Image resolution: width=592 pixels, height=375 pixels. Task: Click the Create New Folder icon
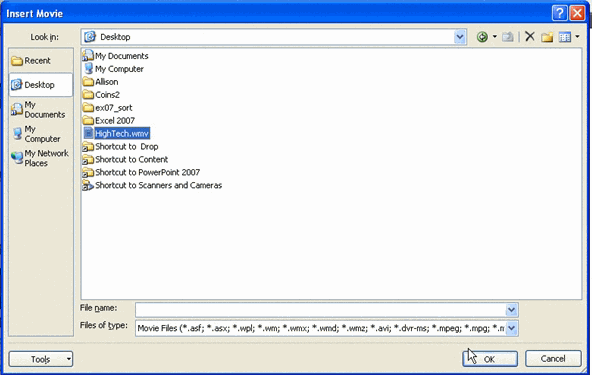click(547, 37)
